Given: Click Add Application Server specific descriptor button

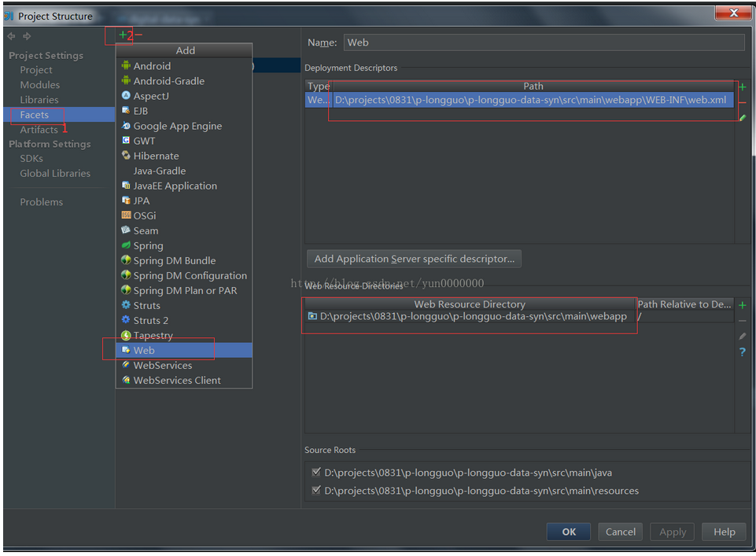Looking at the screenshot, I should (x=414, y=259).
